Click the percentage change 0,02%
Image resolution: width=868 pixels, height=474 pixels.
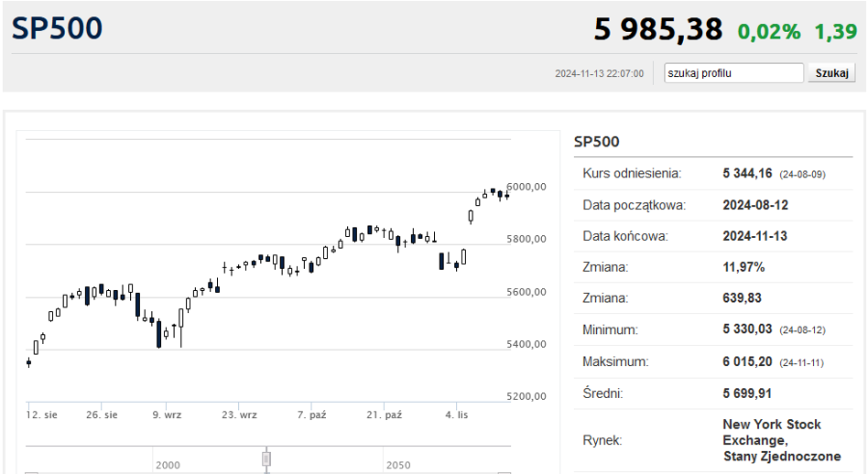click(x=769, y=32)
